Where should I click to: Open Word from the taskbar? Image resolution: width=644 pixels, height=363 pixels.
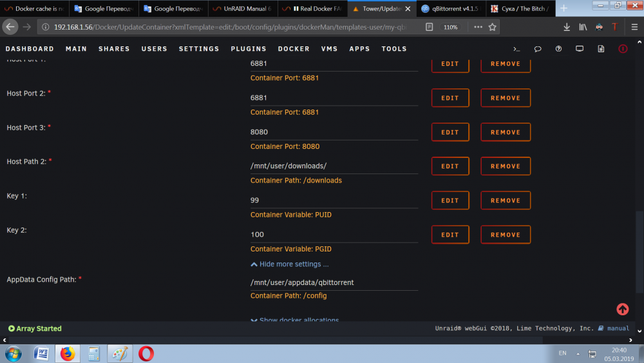41,353
